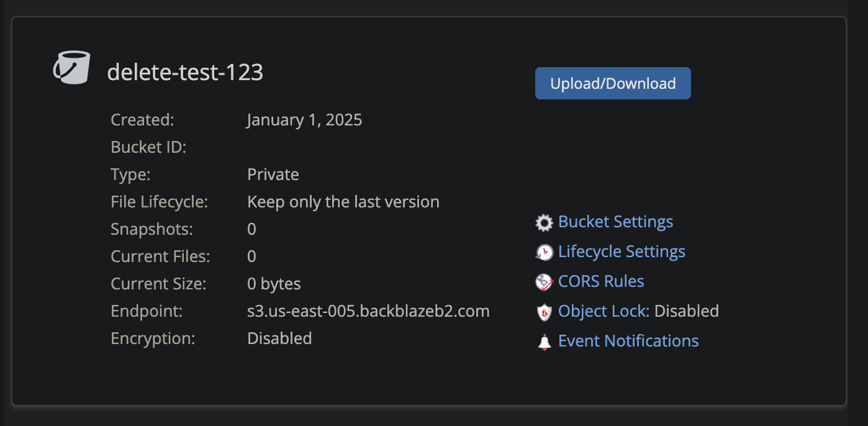The width and height of the screenshot is (868, 426).
Task: Open the Bucket Settings link
Action: pos(615,222)
